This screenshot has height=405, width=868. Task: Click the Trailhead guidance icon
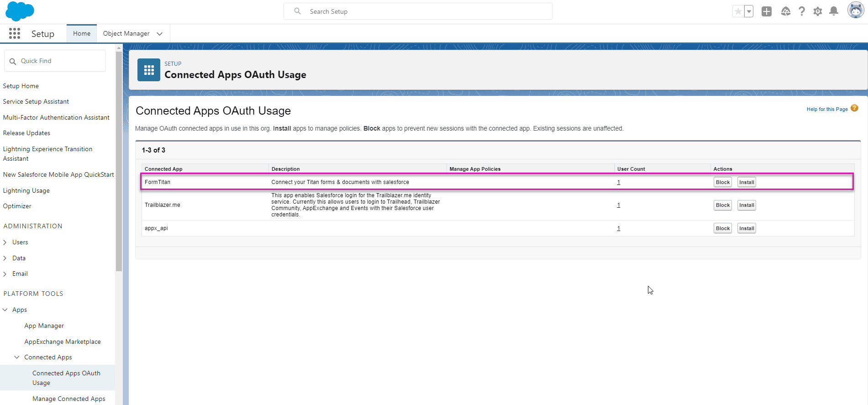coord(785,11)
